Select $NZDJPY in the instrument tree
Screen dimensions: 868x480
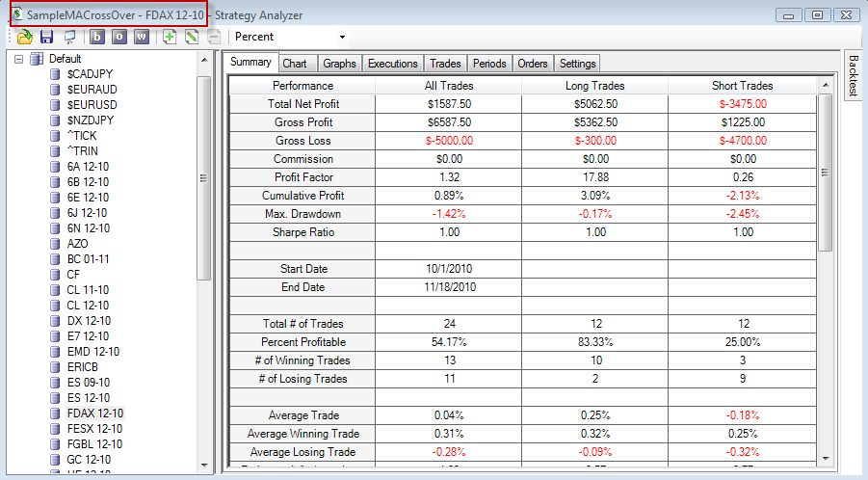point(91,120)
